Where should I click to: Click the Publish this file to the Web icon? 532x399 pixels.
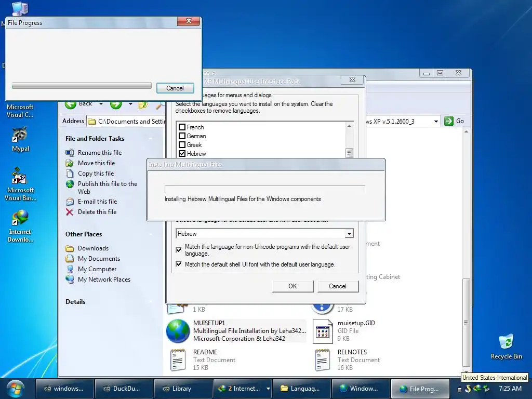(70, 184)
